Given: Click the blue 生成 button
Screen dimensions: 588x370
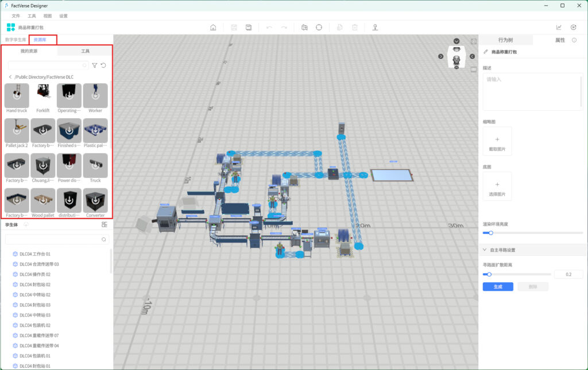Looking at the screenshot, I should coord(498,287).
